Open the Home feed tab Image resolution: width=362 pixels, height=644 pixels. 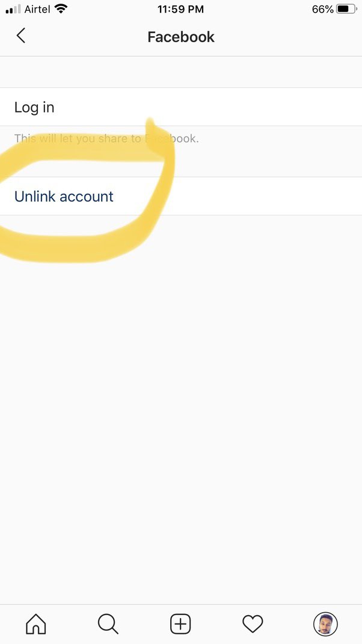pyautogui.click(x=36, y=624)
